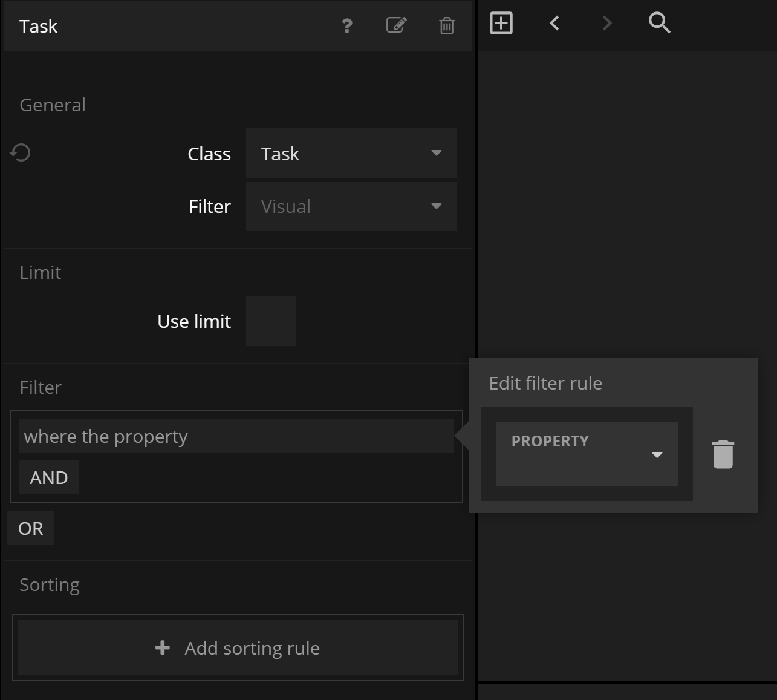777x700 pixels.
Task: Open the Class dropdown showing Task
Action: 351,154
